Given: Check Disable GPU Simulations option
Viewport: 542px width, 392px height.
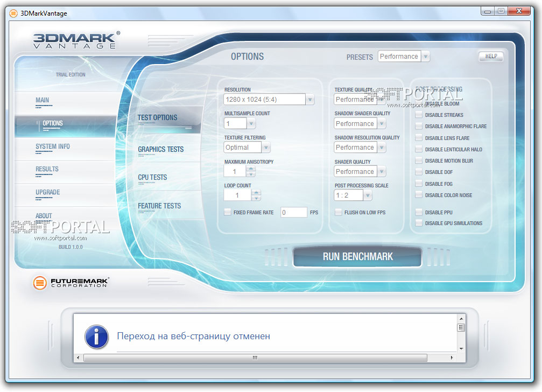Looking at the screenshot, I should (419, 223).
